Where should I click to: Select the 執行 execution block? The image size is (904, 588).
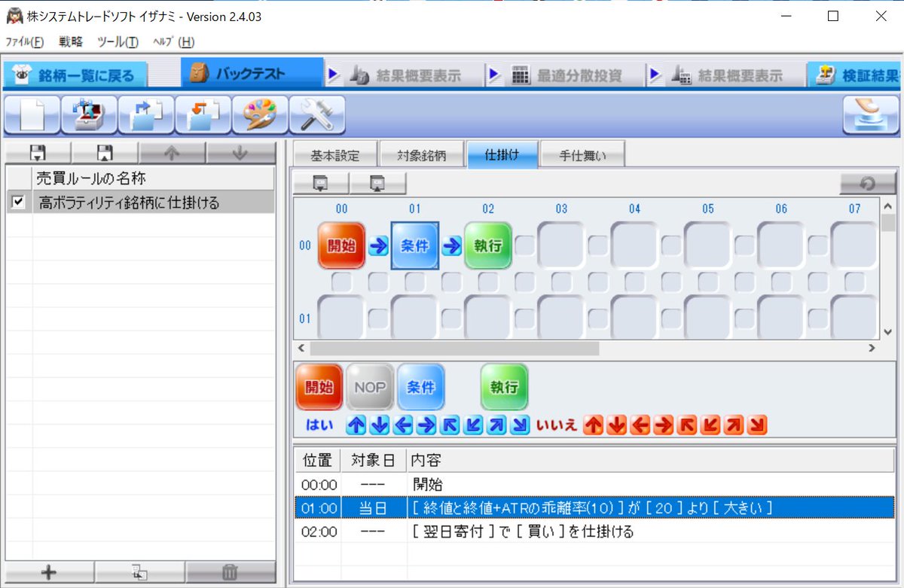(x=503, y=386)
